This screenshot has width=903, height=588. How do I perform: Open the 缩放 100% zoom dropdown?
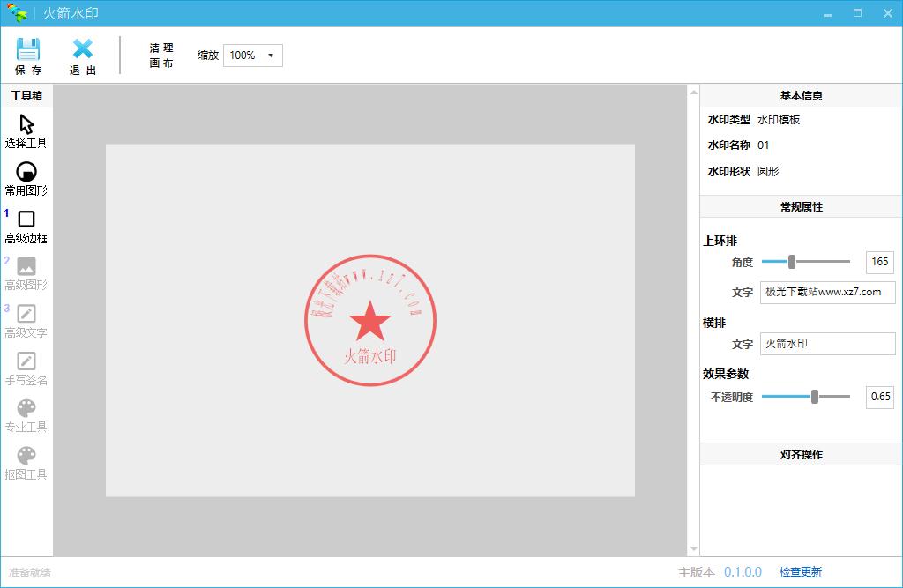pyautogui.click(x=253, y=56)
